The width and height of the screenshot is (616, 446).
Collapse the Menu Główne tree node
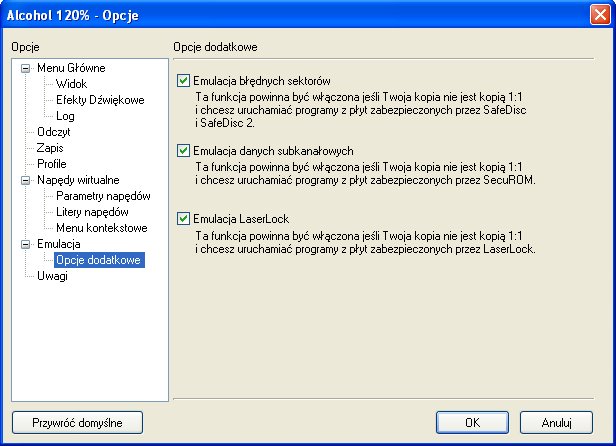[x=25, y=68]
